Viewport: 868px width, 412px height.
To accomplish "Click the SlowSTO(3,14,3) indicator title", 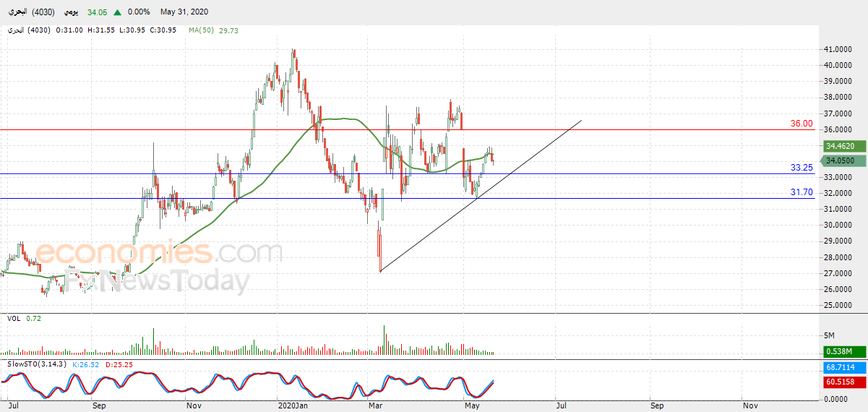I will point(37,364).
